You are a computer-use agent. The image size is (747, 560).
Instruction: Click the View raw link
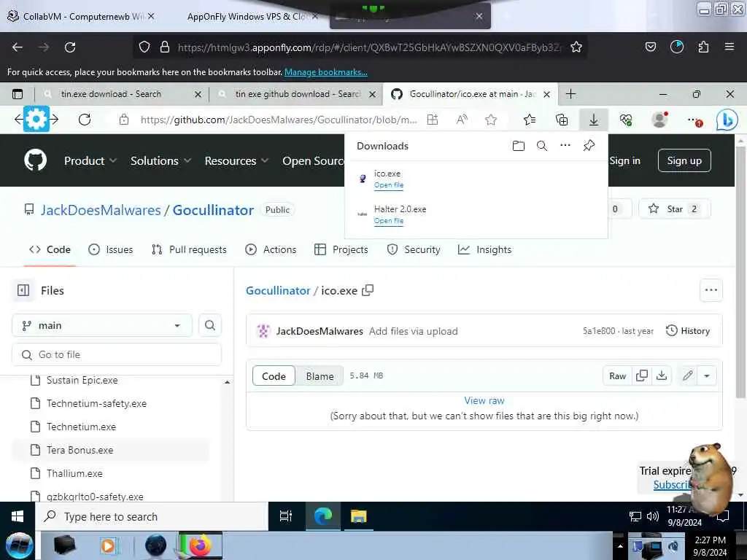click(484, 400)
